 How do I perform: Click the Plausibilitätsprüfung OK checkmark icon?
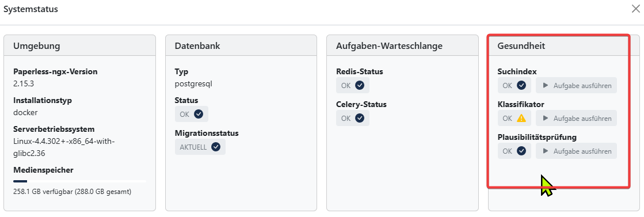[521, 151]
